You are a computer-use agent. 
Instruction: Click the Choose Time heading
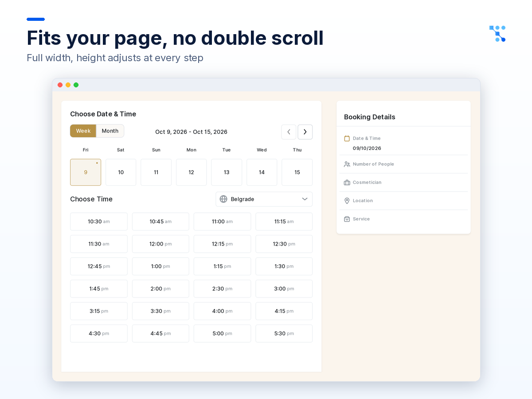(x=91, y=199)
